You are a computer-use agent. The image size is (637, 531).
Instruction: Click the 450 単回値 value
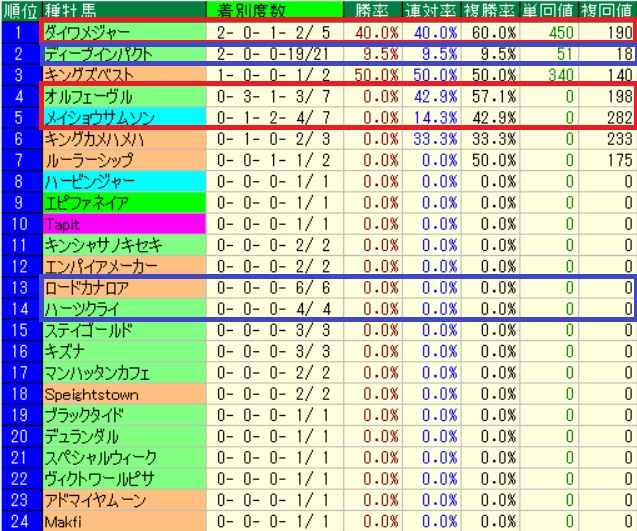click(x=561, y=33)
